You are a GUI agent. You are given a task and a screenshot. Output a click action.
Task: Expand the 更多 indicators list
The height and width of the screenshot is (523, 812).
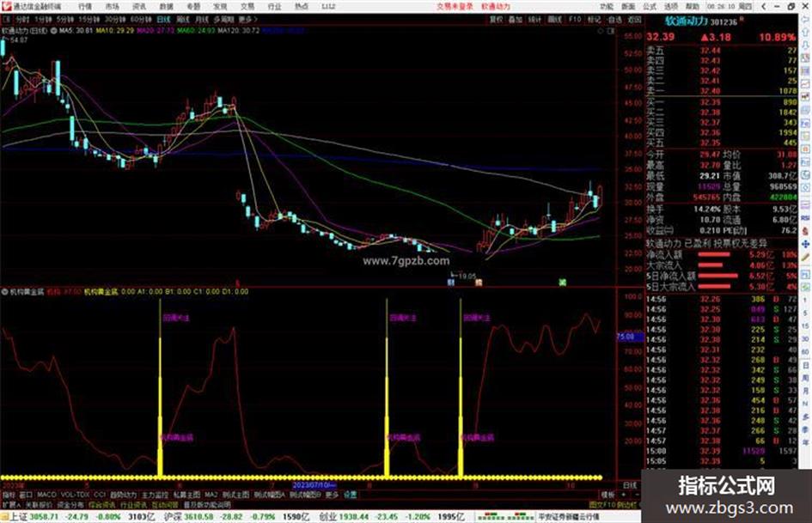pos(332,495)
